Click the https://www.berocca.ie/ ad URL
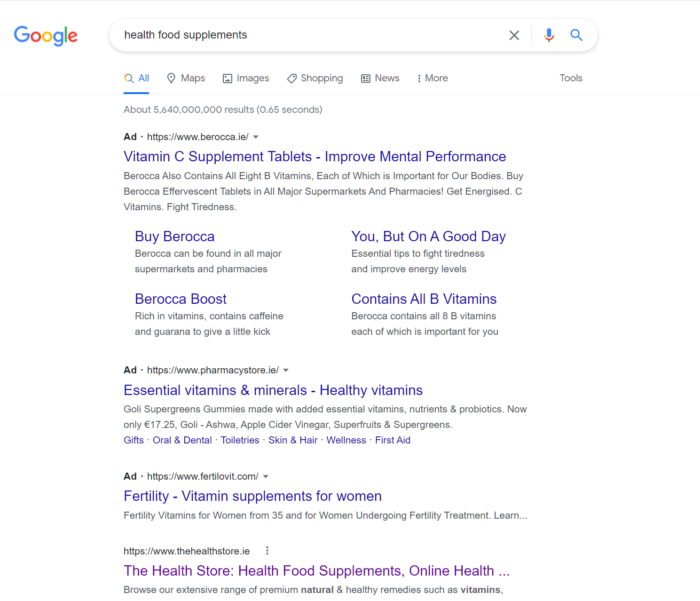This screenshot has width=700, height=601. [x=198, y=137]
